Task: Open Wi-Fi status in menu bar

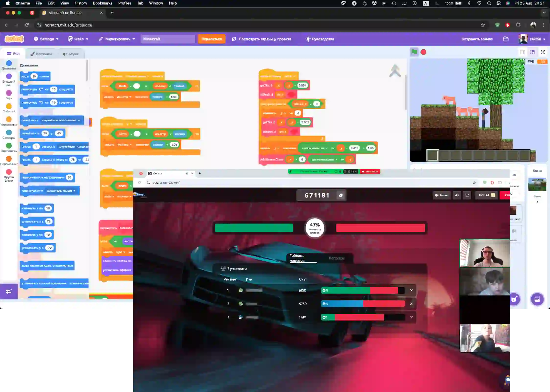Action: [479, 3]
